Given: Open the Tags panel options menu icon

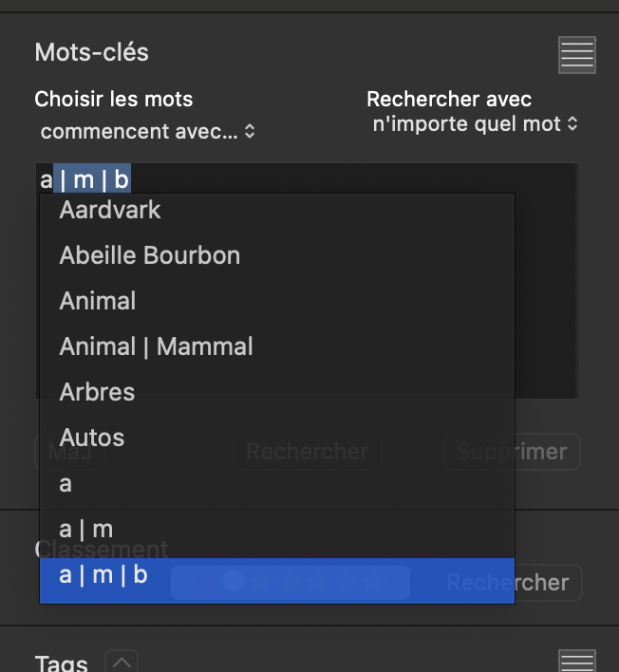Looking at the screenshot, I should coord(576,662).
